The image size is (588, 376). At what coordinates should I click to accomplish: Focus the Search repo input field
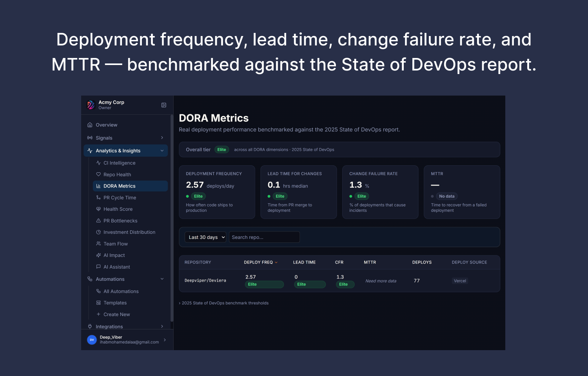click(x=264, y=237)
